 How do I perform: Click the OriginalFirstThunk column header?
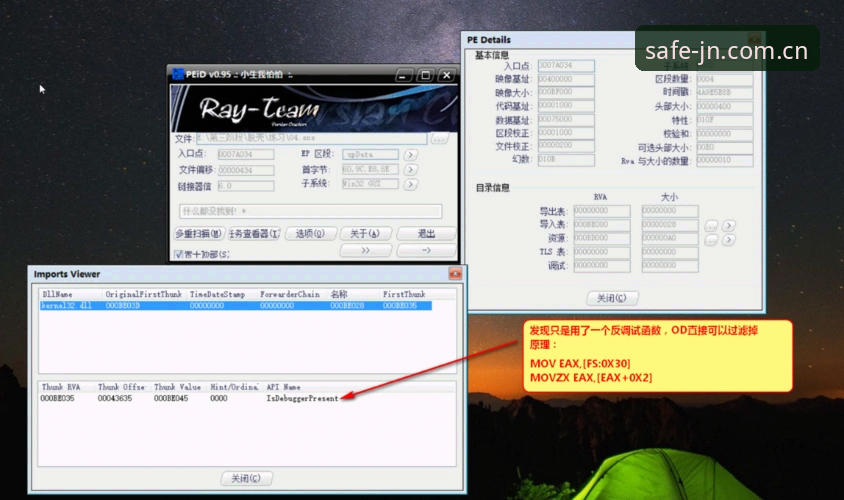143,294
